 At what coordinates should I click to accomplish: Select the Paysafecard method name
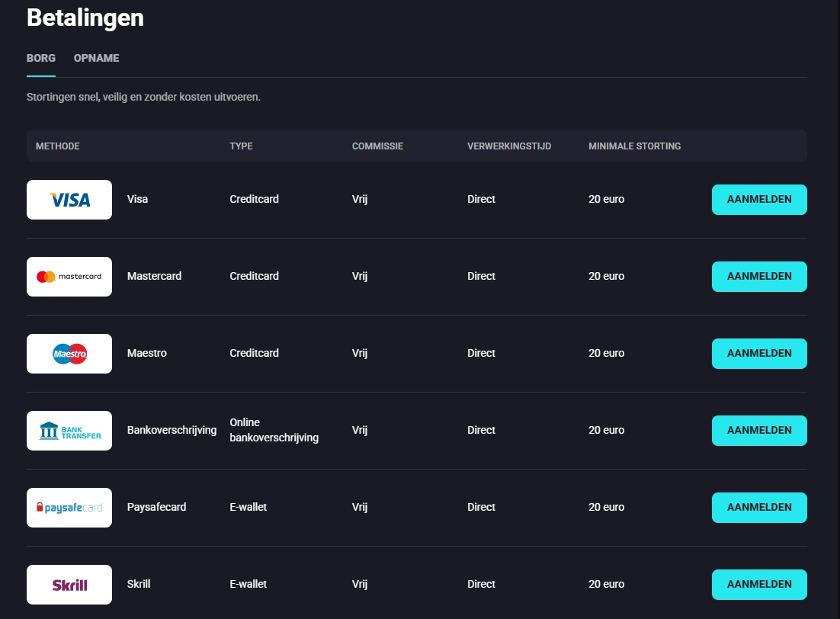pos(156,507)
